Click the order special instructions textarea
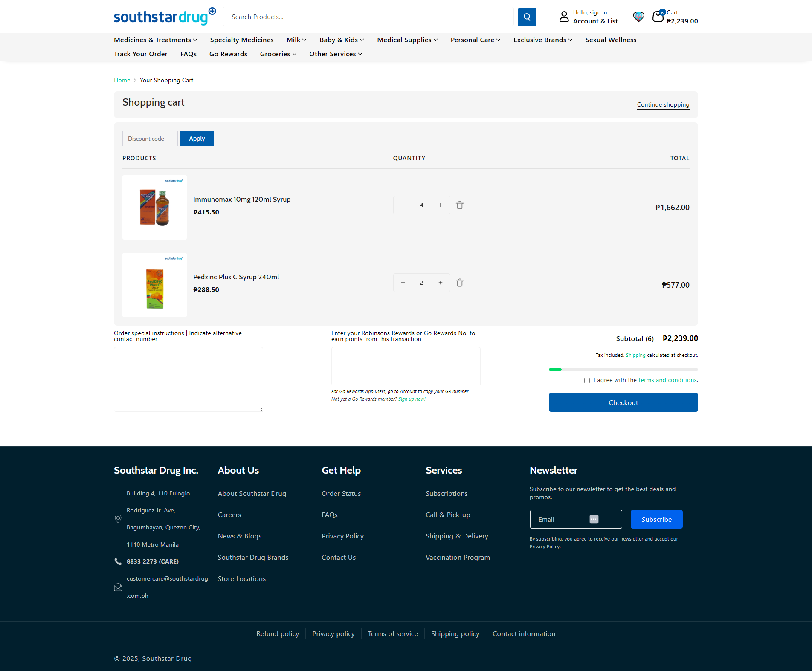Image resolution: width=812 pixels, height=671 pixels. click(x=188, y=379)
